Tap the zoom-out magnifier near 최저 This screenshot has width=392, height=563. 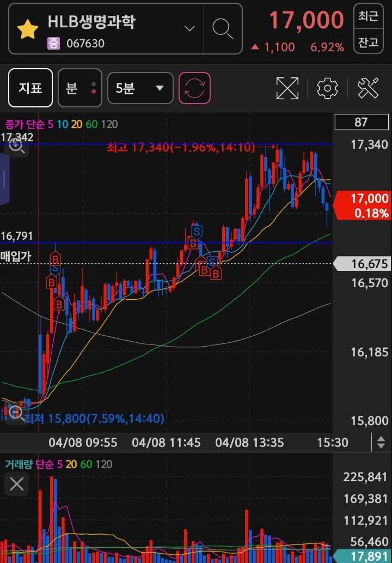click(x=16, y=413)
